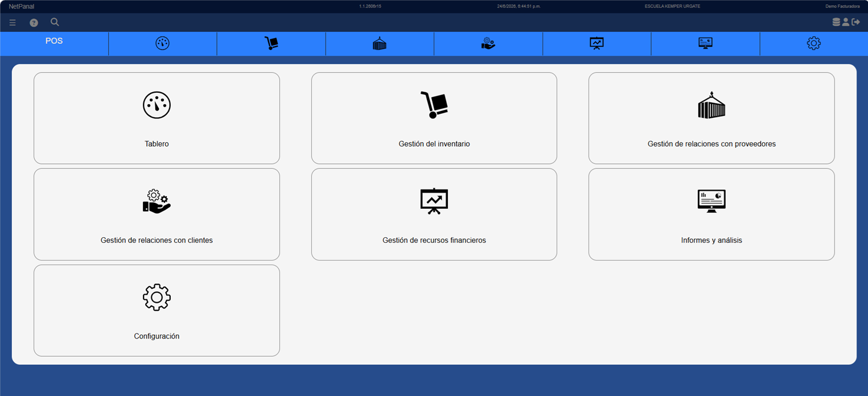Open the Informes y análisis card

[x=711, y=214]
